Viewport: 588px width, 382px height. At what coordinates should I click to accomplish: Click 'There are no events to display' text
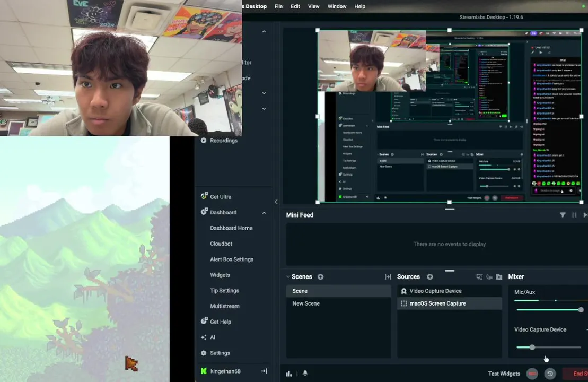[x=449, y=244]
